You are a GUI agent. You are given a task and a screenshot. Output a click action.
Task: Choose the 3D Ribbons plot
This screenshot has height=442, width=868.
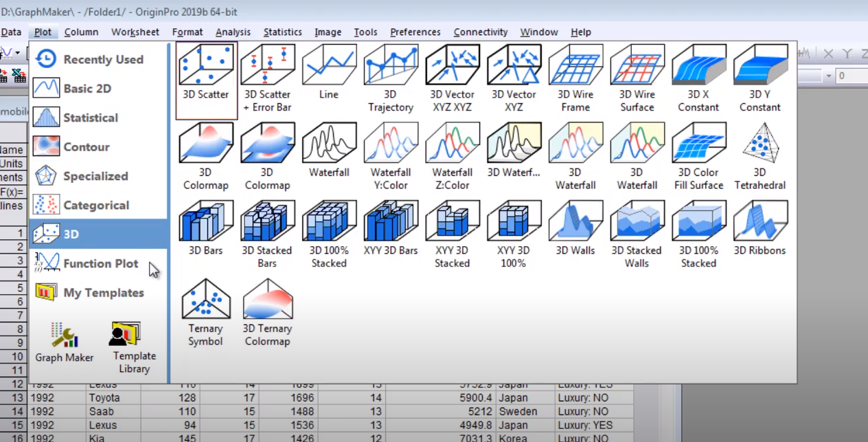pyautogui.click(x=759, y=230)
